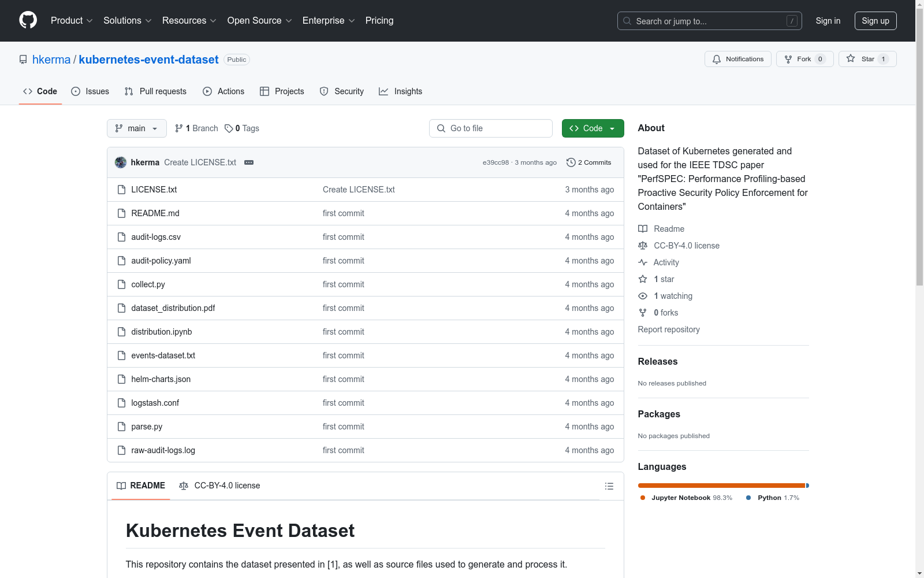This screenshot has height=578, width=924.
Task: Expand the Open Source menu
Action: [x=260, y=21]
